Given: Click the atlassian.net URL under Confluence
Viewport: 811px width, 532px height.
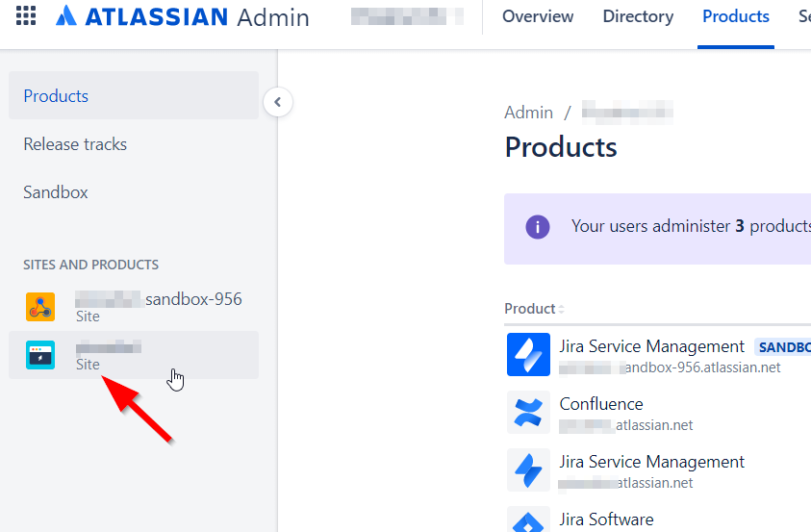Looking at the screenshot, I should pyautogui.click(x=626, y=425).
